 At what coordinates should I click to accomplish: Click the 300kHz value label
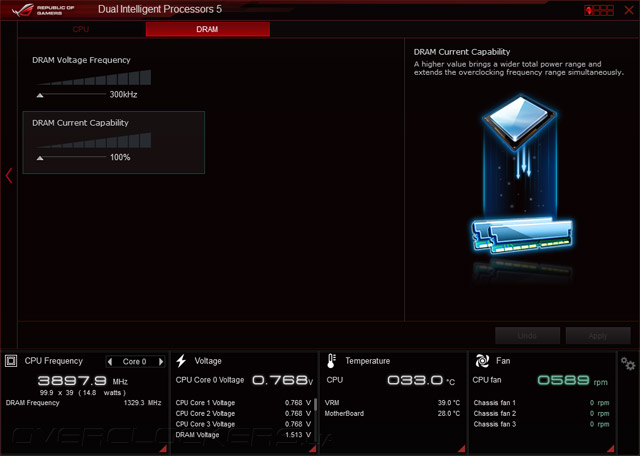click(x=123, y=95)
